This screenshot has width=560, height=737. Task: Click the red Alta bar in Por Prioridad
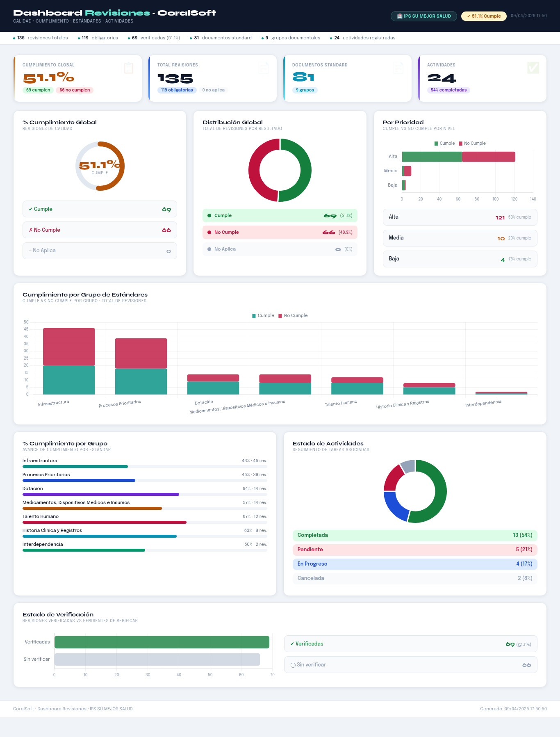pos(489,157)
